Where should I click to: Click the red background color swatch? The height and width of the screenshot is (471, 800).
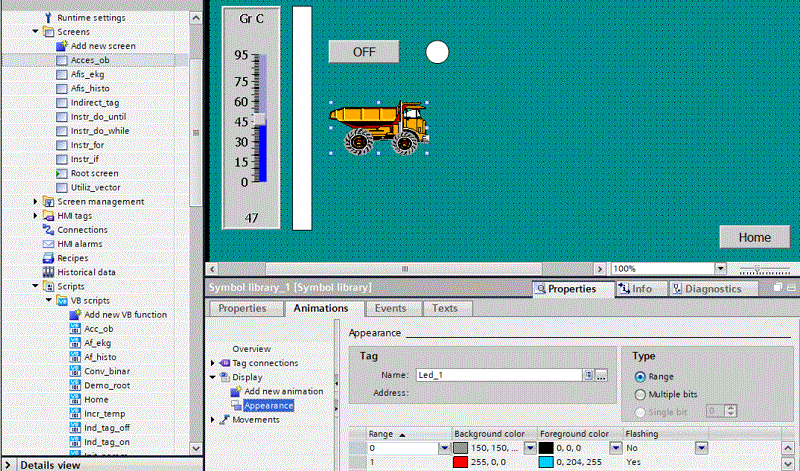pos(461,464)
